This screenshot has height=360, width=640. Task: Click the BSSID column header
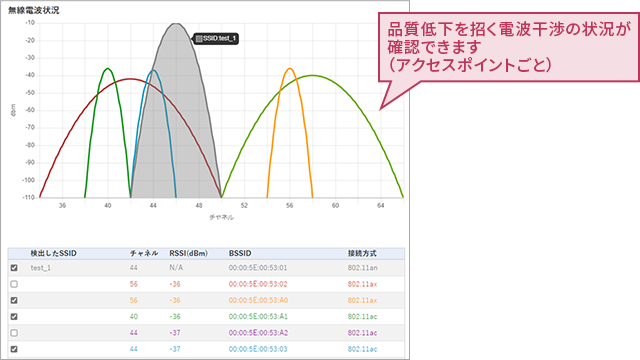pyautogui.click(x=240, y=253)
